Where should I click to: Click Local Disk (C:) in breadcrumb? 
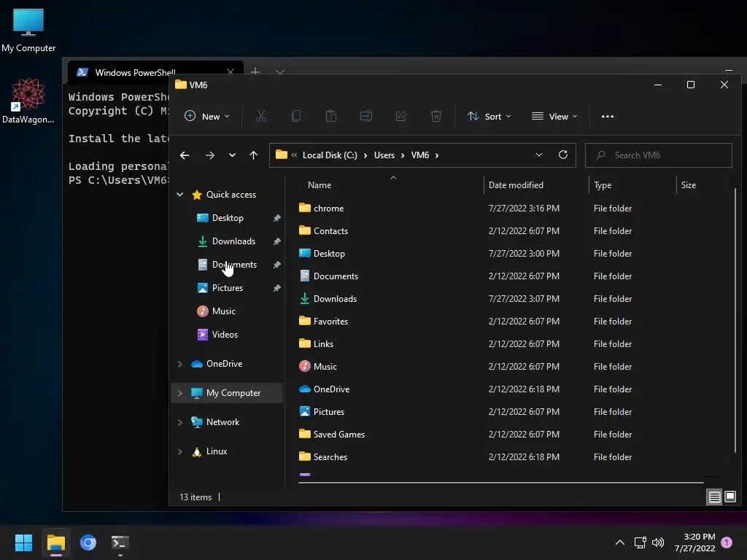tap(330, 155)
